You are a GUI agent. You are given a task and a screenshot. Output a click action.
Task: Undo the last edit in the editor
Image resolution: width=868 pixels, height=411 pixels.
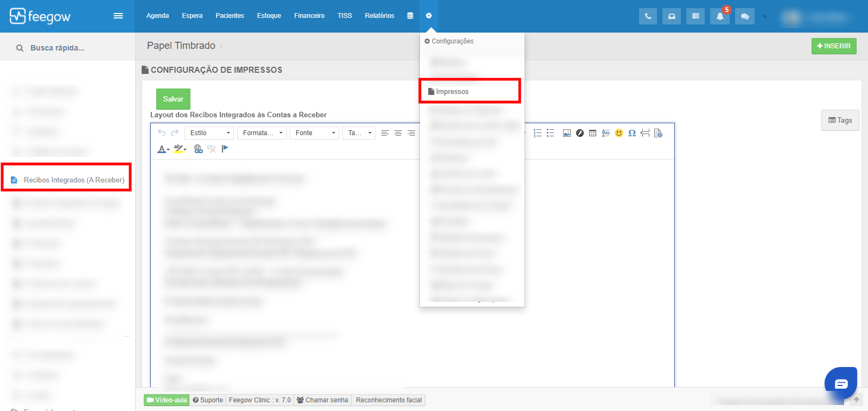tap(162, 133)
